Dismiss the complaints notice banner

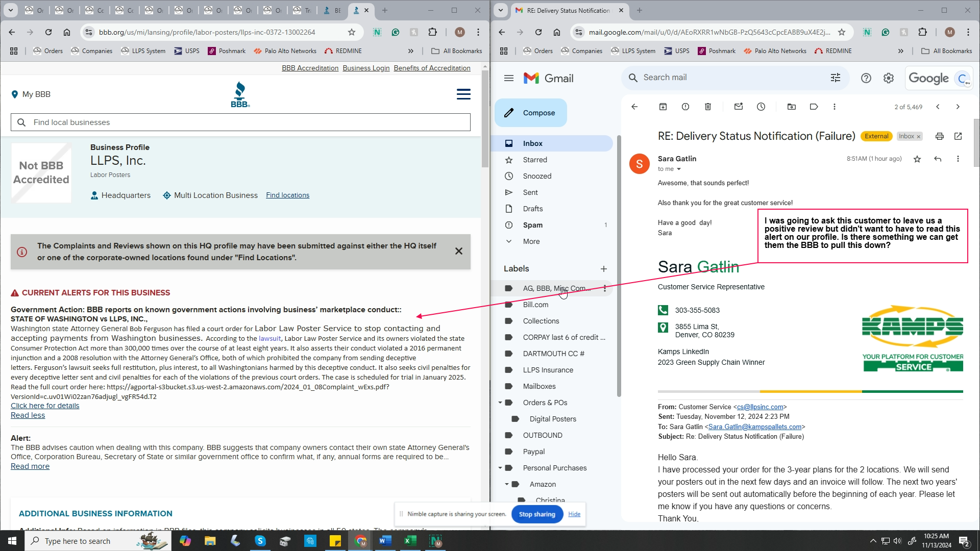pyautogui.click(x=458, y=251)
